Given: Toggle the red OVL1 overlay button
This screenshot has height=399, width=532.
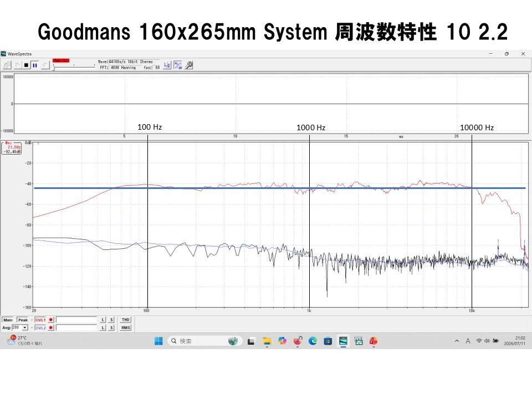Looking at the screenshot, I should [40, 320].
